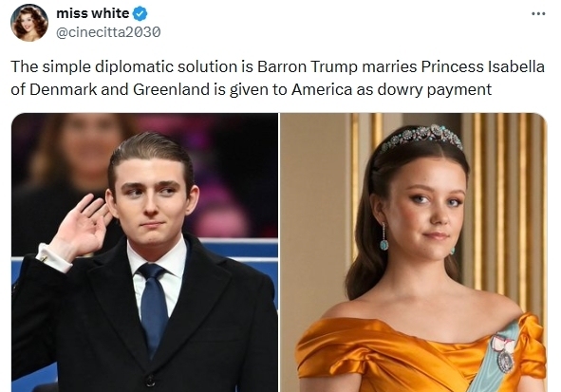Click the navy blue tie in left photo
Image resolution: width=561 pixels, height=392 pixels.
pyautogui.click(x=154, y=308)
